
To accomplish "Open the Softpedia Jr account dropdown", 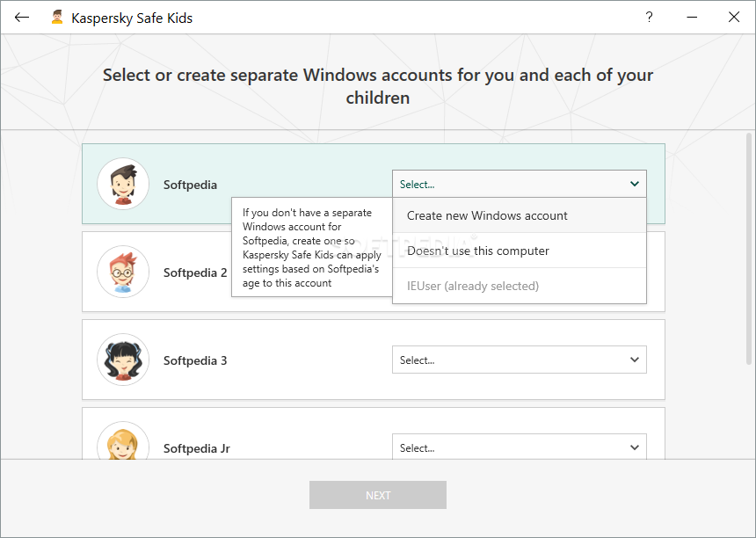I will (520, 447).
